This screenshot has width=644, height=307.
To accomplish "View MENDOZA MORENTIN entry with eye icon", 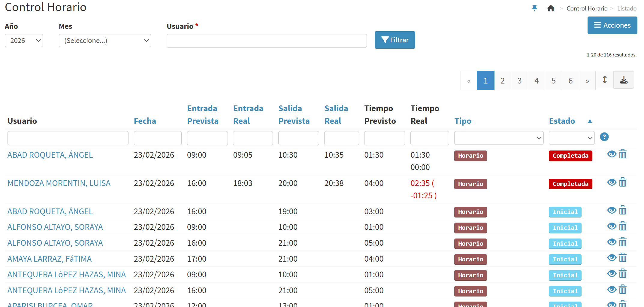I will click(x=612, y=182).
